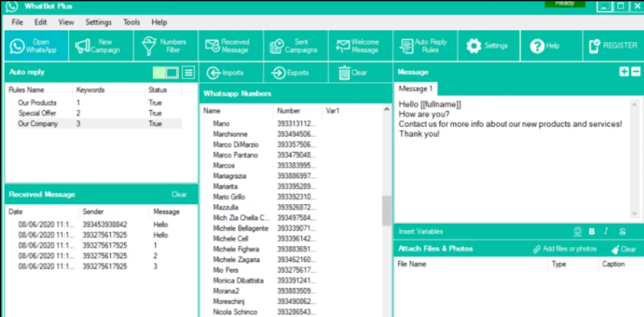
Task: Sort rules by Keywords column header
Action: [108, 90]
